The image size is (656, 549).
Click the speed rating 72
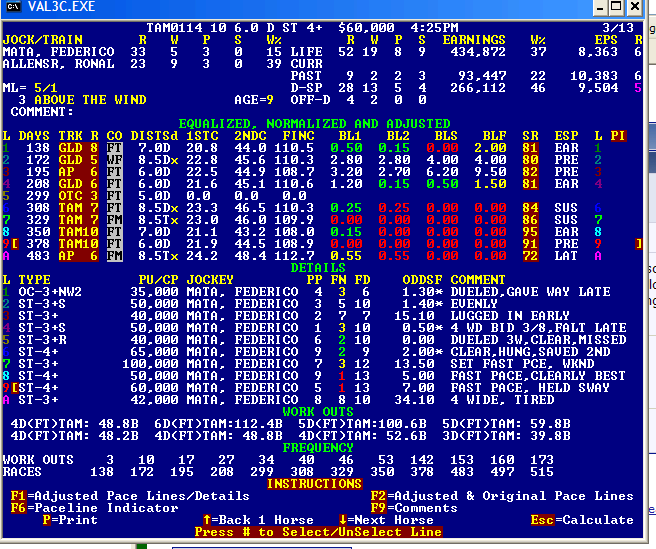[x=530, y=256]
